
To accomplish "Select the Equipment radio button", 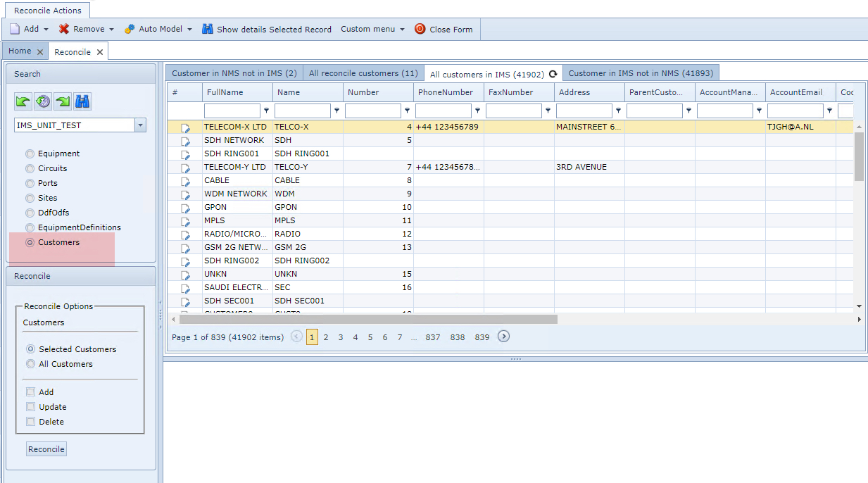I will pos(30,153).
